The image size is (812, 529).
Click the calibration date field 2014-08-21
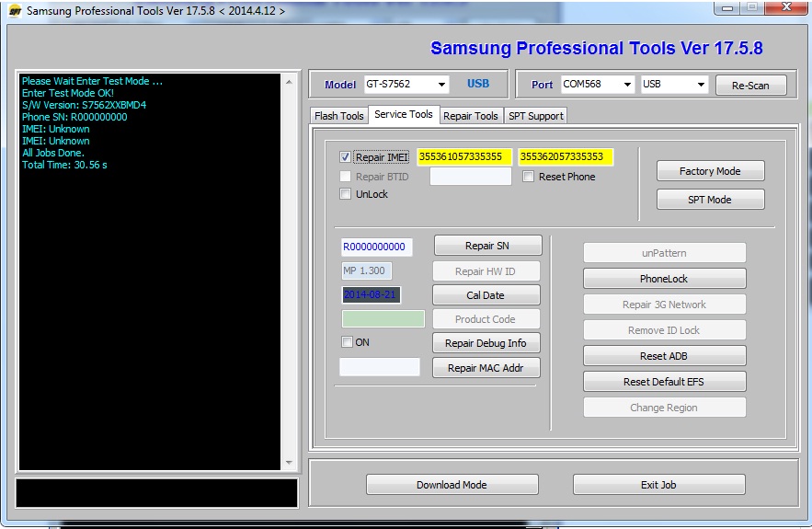371,294
